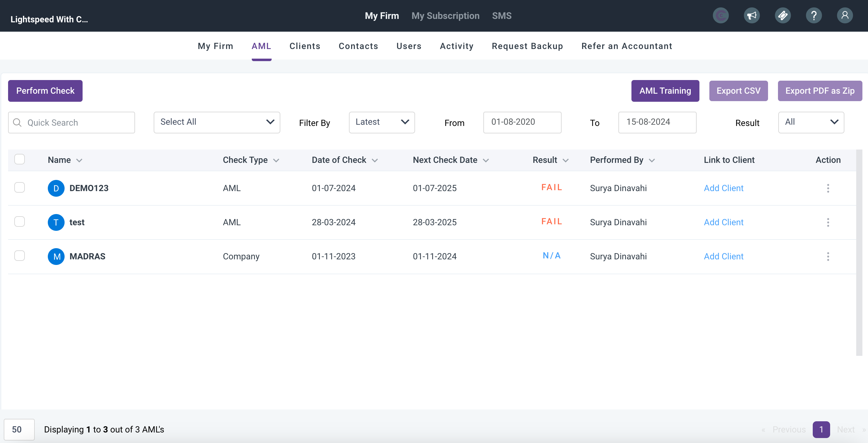The width and height of the screenshot is (868, 443).
Task: Click the vertical table scrollbar
Action: pyautogui.click(x=859, y=253)
